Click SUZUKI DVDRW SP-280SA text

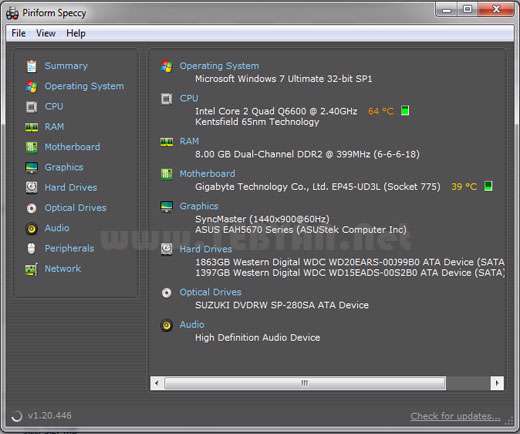tap(282, 305)
